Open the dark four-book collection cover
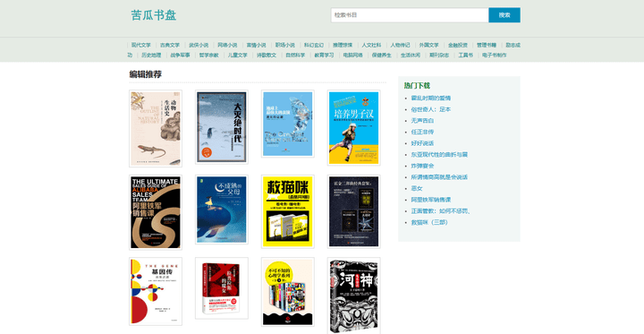 pyautogui.click(x=354, y=211)
